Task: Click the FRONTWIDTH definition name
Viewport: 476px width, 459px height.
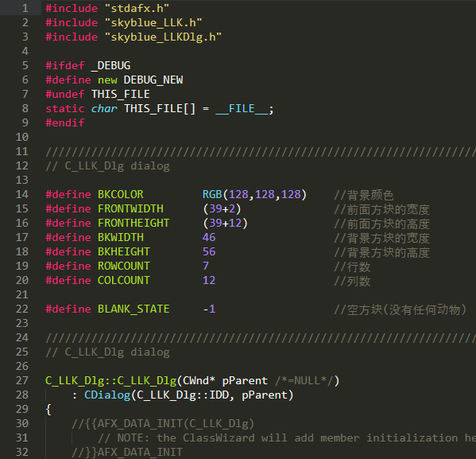Action: [x=130, y=208]
